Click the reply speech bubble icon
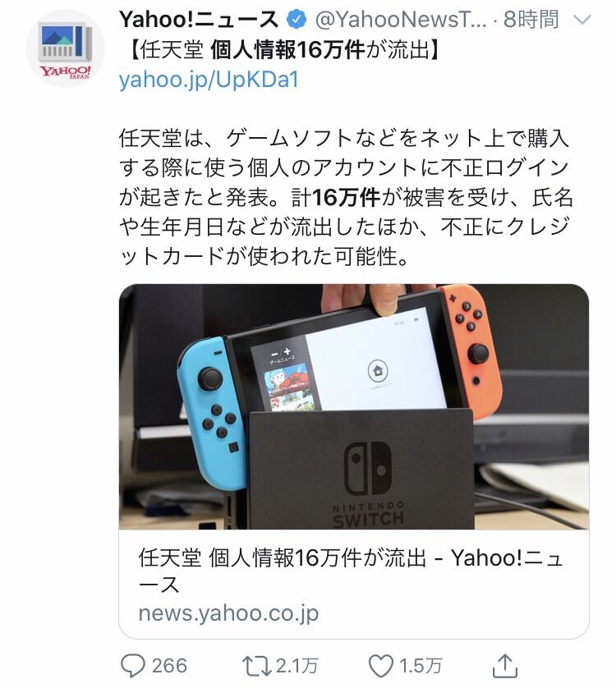Screen dimensions: 616x688 (132, 666)
